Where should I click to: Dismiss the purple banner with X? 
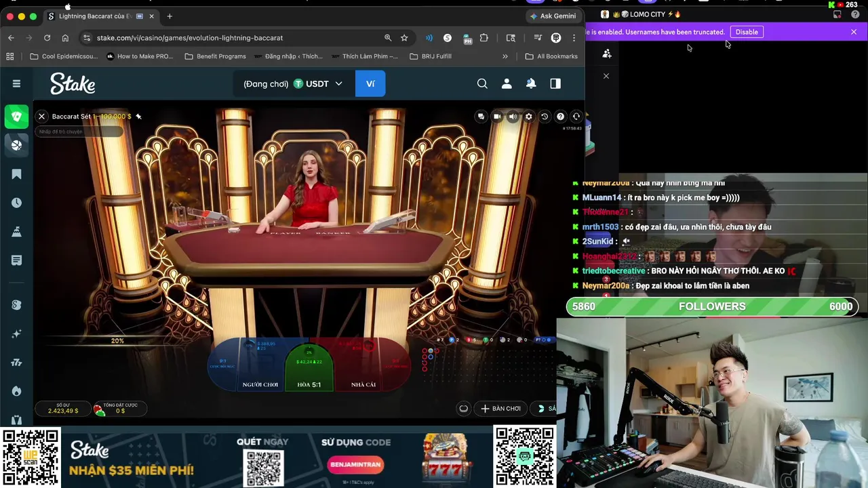pos(854,32)
